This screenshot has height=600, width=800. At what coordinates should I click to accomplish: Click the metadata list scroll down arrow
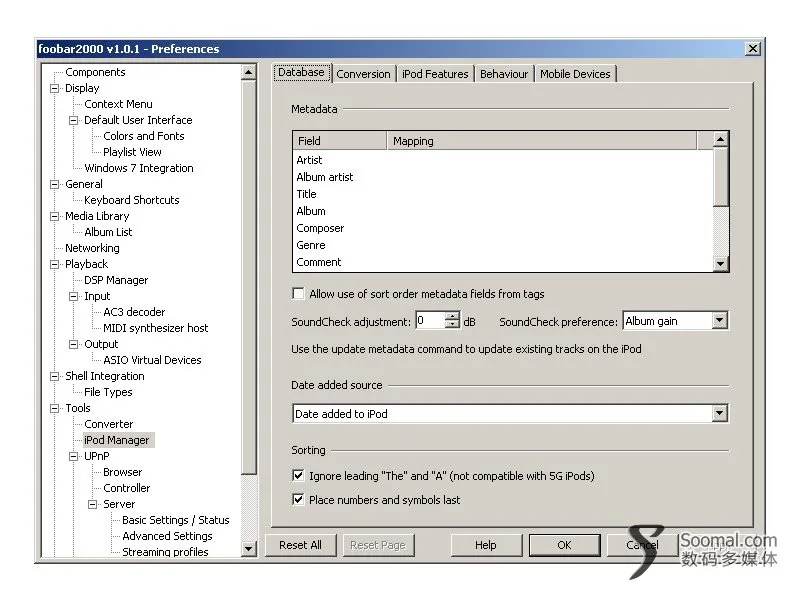[720, 263]
